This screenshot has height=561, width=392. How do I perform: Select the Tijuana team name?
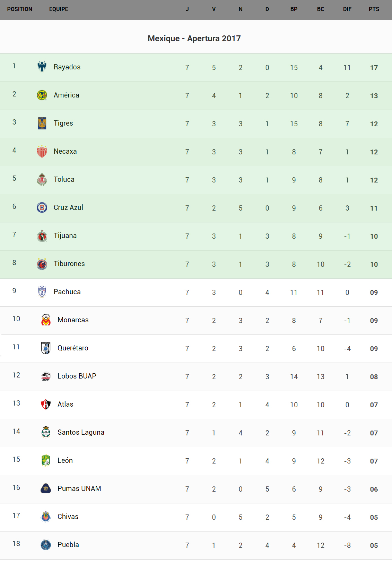click(x=65, y=236)
